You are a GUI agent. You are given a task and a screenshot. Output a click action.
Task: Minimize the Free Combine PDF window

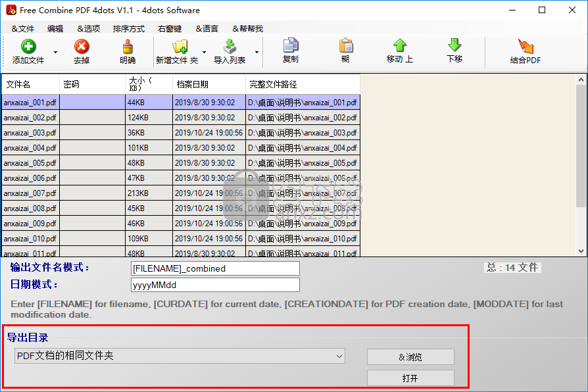[x=512, y=10]
